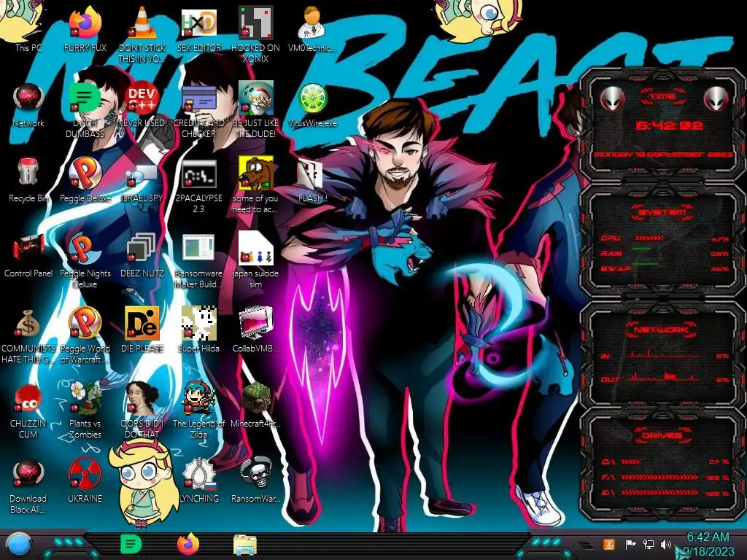This screenshot has width=747, height=560.
Task: Select the DEEZ NUTZ stacked windows icon
Action: click(142, 249)
